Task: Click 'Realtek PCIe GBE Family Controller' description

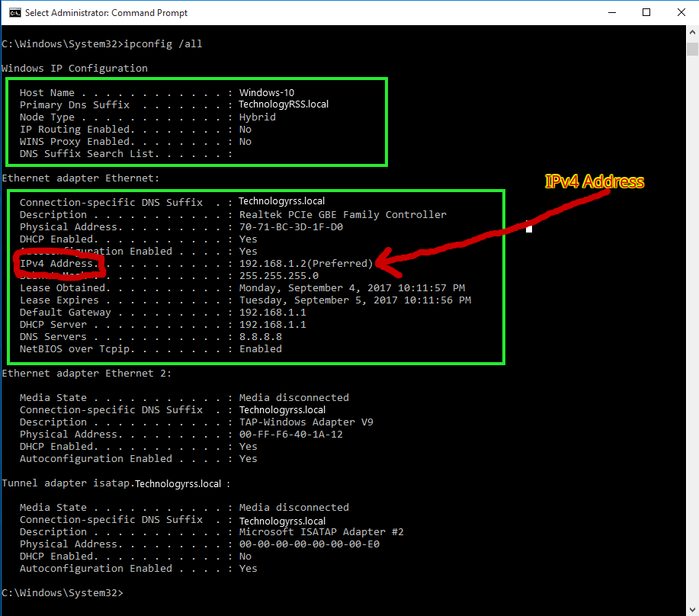Action: 342,215
